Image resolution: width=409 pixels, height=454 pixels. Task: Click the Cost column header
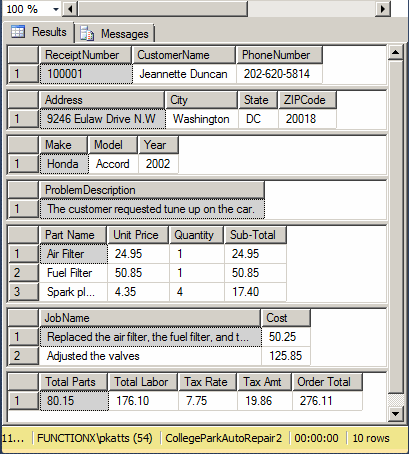tap(286, 318)
